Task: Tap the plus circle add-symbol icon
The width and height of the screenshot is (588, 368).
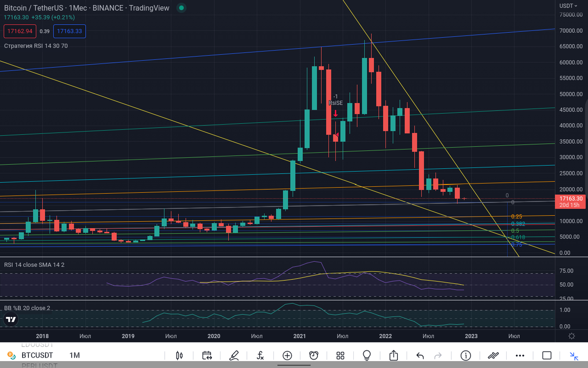Action: (287, 355)
